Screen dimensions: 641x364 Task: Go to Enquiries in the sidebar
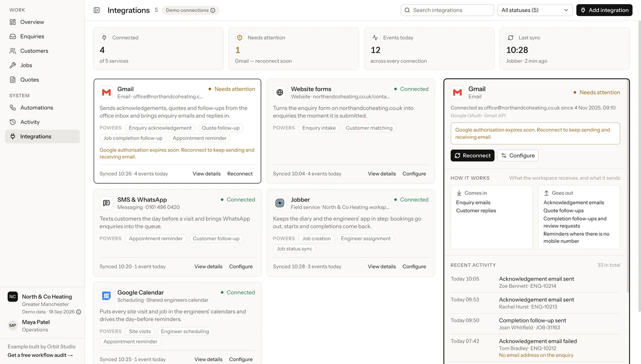(x=42, y=37)
